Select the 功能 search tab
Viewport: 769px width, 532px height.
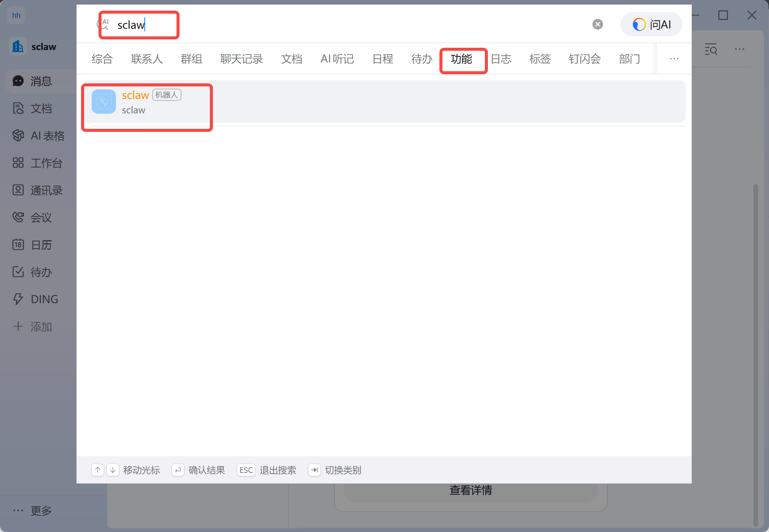461,59
